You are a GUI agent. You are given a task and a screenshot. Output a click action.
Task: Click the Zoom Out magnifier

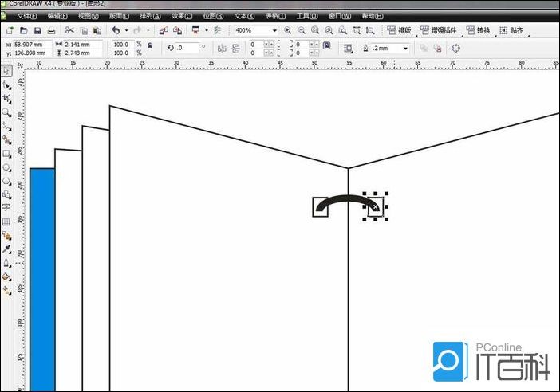302,31
